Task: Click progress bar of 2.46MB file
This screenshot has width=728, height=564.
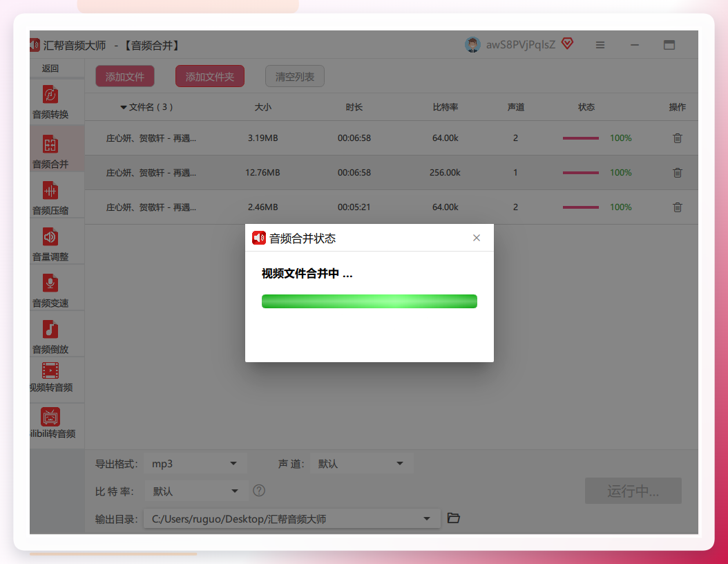Action: (581, 207)
